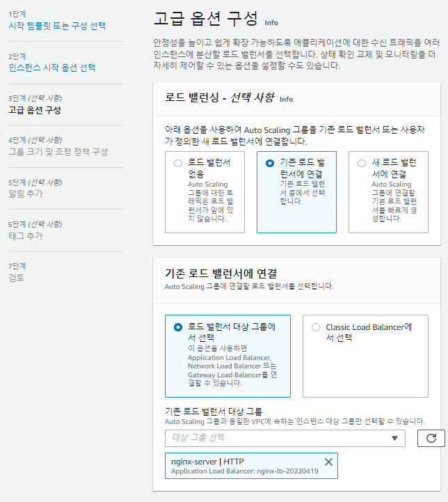The width and height of the screenshot is (448, 502).
Task: Click step 6 태그 추가 in sidebar
Action: (26, 236)
